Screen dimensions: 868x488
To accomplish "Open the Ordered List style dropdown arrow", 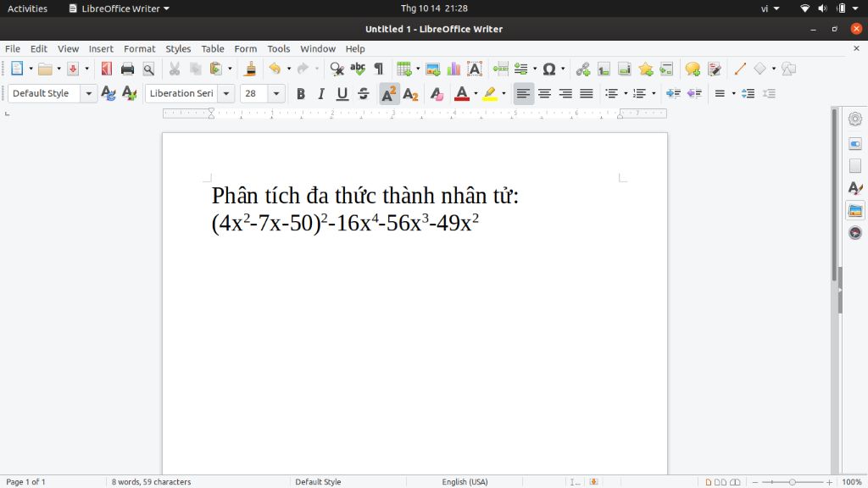I will 654,93.
